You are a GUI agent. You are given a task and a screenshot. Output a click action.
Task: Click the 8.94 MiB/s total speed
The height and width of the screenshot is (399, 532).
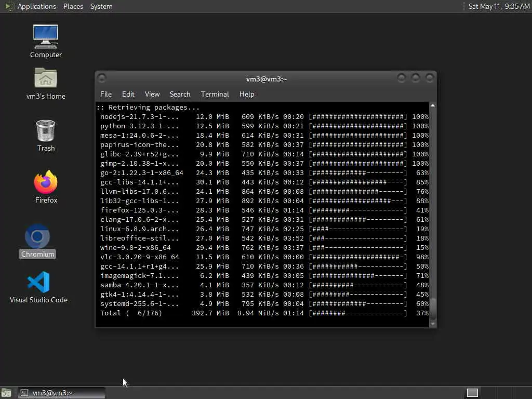258,313
